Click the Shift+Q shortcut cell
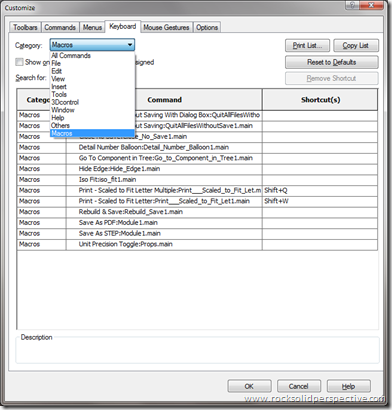 tap(320, 190)
